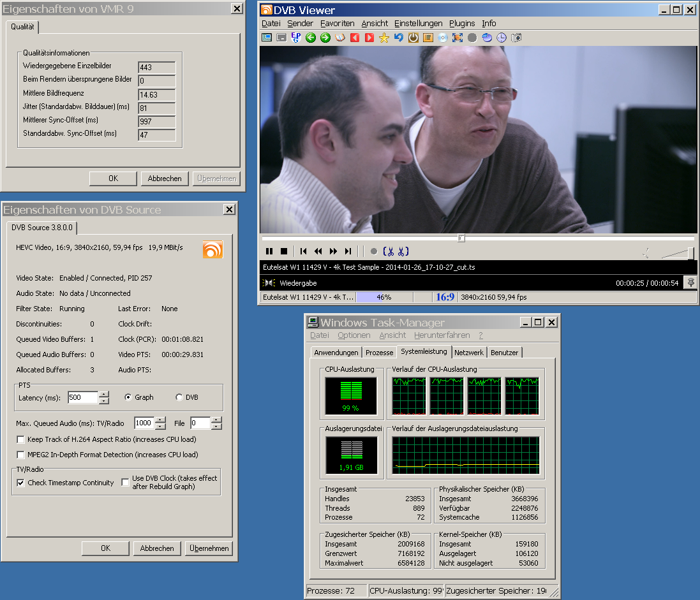Click the blue pie chart toolbar icon
Viewport: 700px width, 600px height.
tap(487, 38)
